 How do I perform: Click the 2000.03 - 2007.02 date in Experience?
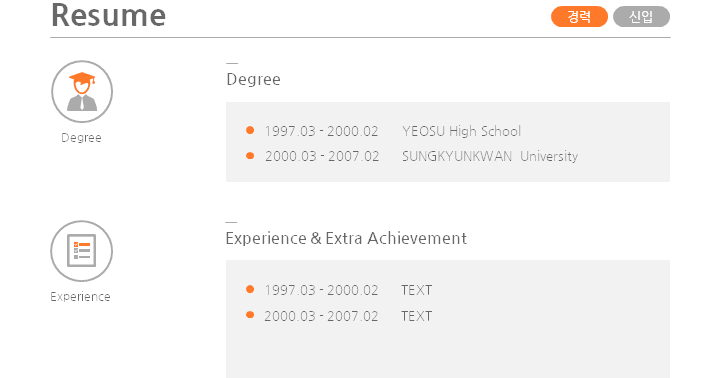tap(321, 316)
